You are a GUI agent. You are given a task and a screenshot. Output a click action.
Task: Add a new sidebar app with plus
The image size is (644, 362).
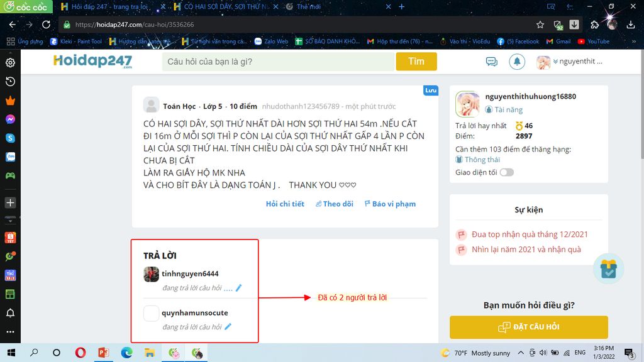[x=10, y=202]
